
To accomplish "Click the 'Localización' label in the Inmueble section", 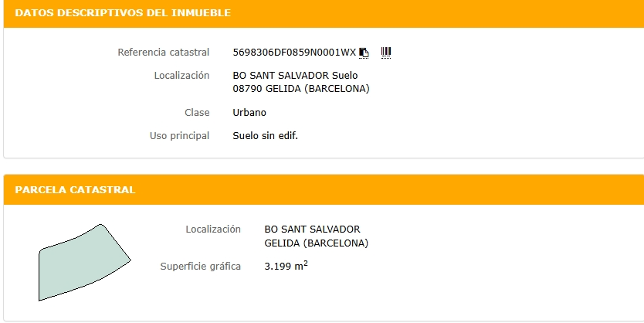I will tap(181, 76).
